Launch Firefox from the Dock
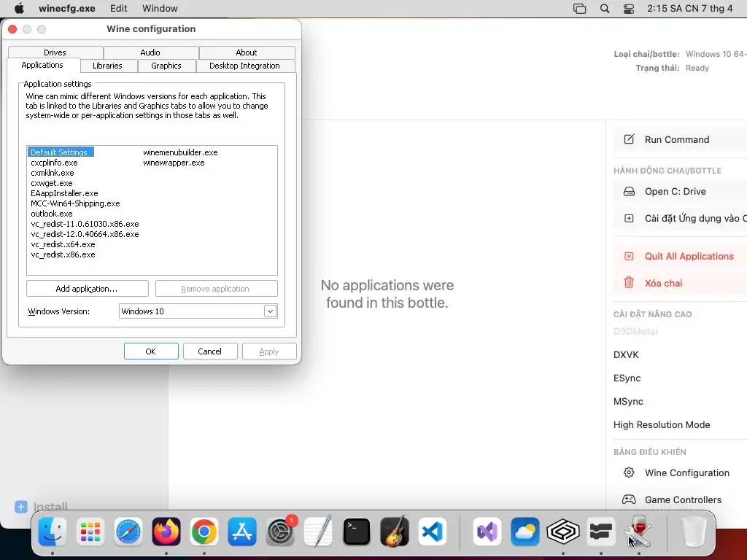747x560 pixels. [166, 532]
